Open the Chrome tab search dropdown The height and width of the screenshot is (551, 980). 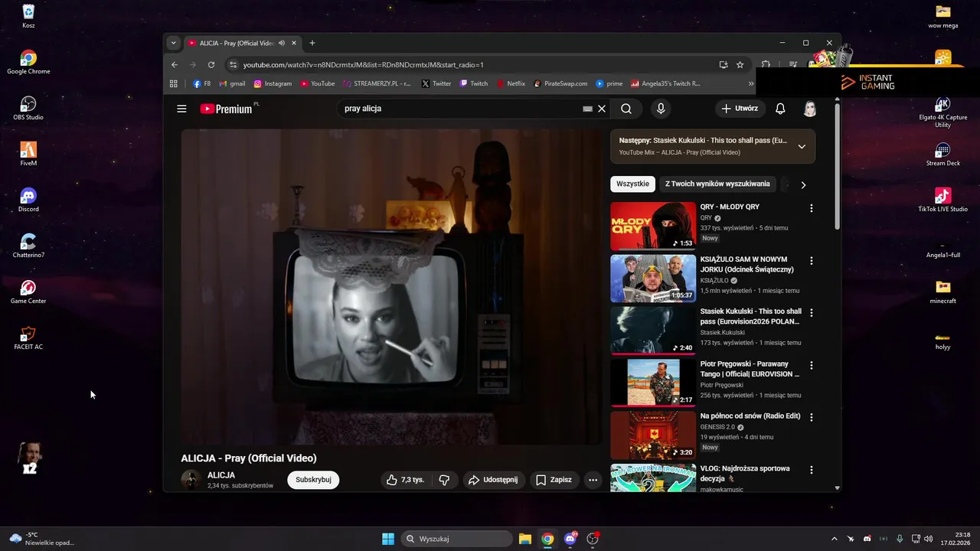tap(174, 43)
